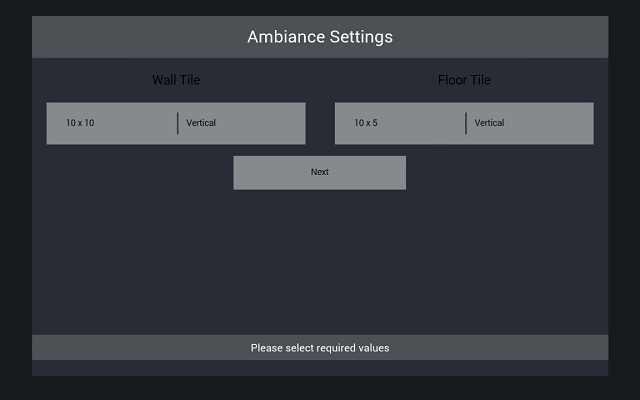Click the Ambiance Settings title bar

click(320, 37)
